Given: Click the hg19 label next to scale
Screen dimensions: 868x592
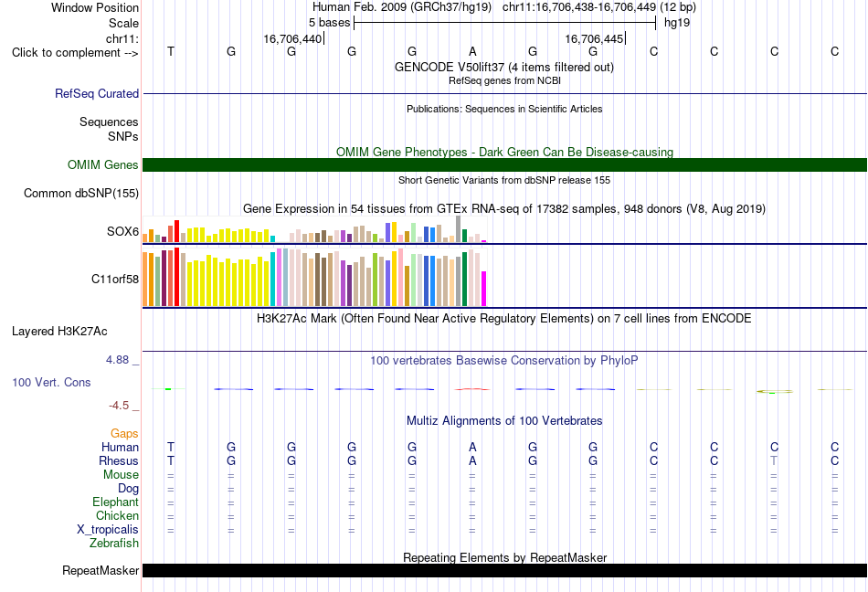Looking at the screenshot, I should 677,23.
